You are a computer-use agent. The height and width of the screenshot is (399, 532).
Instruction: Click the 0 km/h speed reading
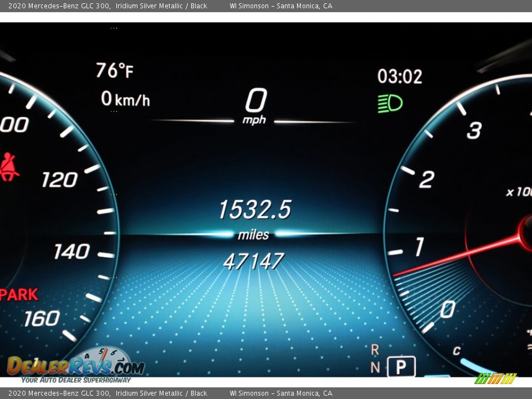125,99
